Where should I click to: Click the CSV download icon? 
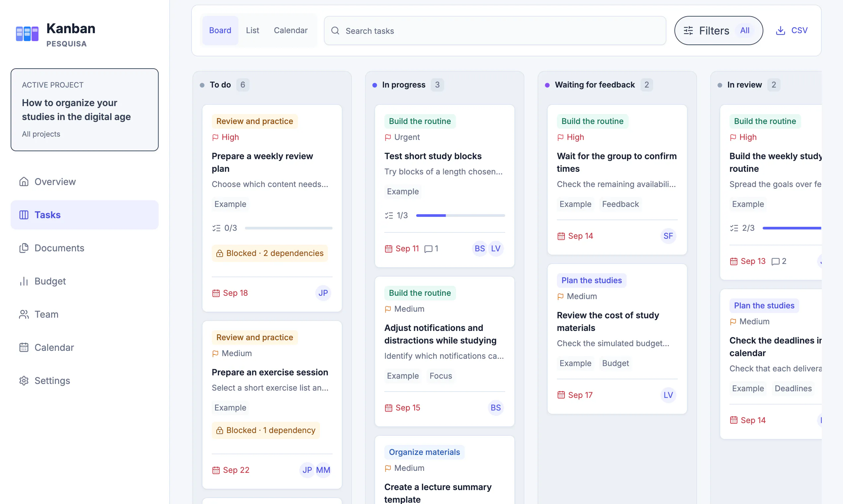(x=781, y=31)
